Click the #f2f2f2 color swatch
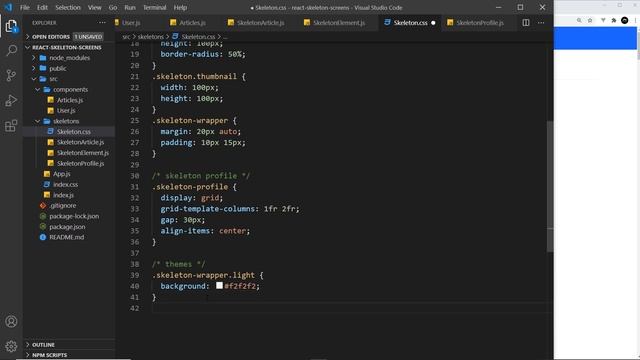 click(x=219, y=286)
